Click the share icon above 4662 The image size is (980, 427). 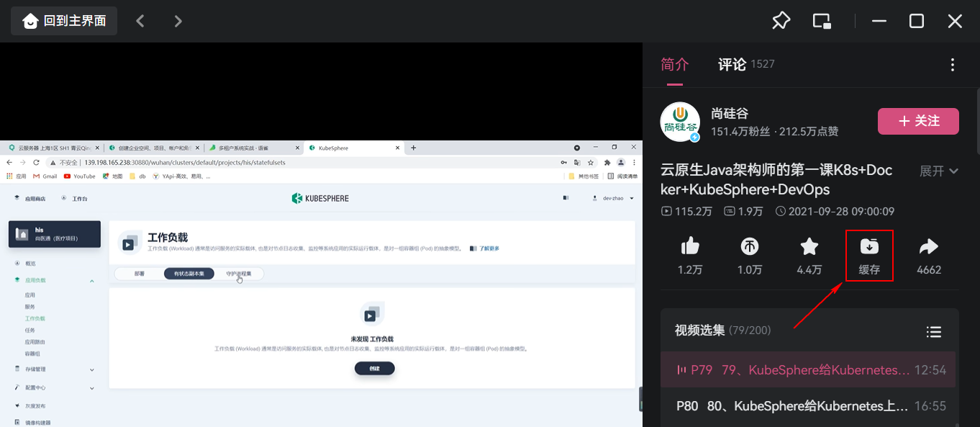[929, 246]
